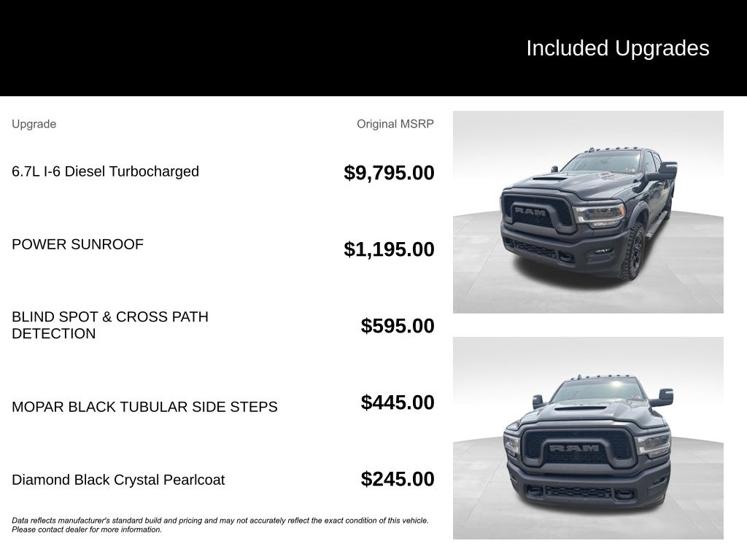Click the $595.00 price
The width and height of the screenshot is (747, 560).
coord(398,326)
